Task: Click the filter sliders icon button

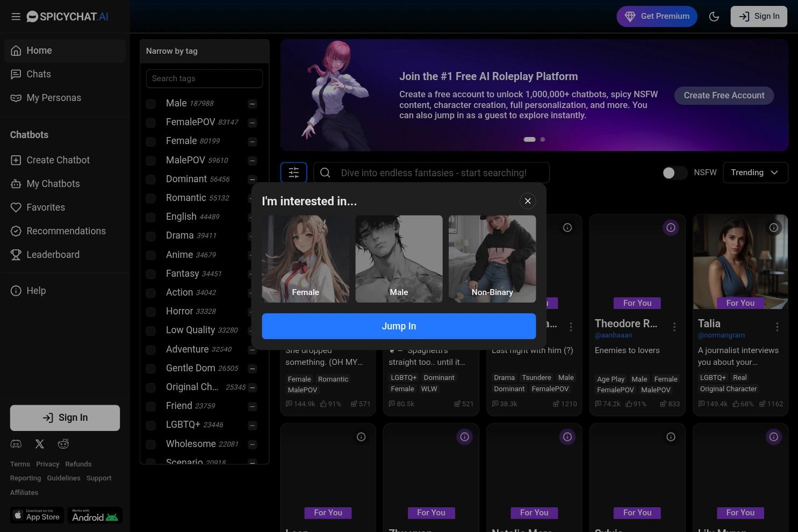Action: coord(293,172)
